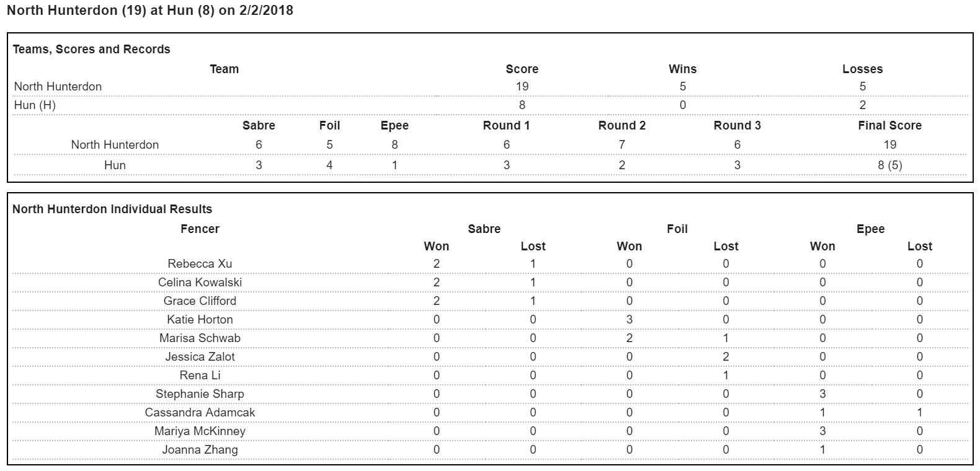Screen dimensions: 980x471
Task: Select the Round 2 column header
Action: point(621,126)
